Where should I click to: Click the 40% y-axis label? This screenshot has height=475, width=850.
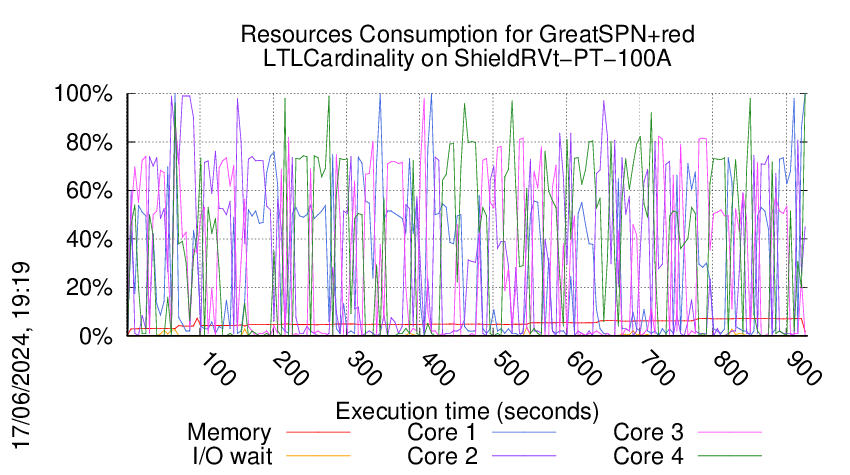click(x=89, y=239)
